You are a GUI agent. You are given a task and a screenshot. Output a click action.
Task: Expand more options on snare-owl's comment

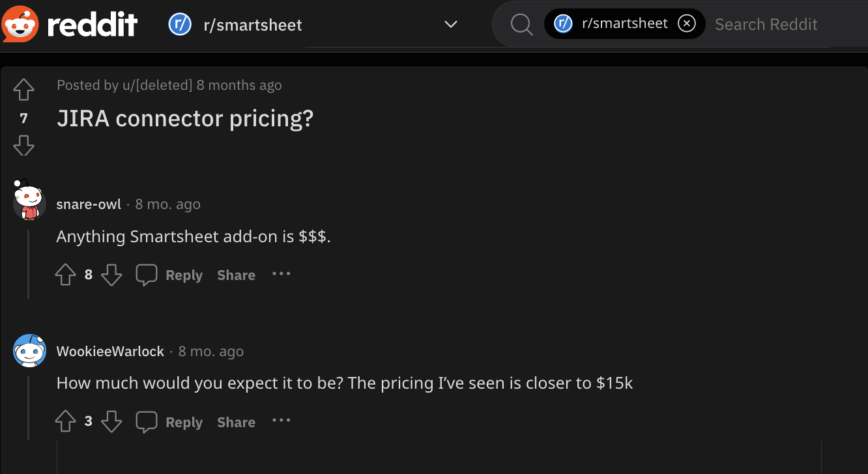[x=281, y=273]
